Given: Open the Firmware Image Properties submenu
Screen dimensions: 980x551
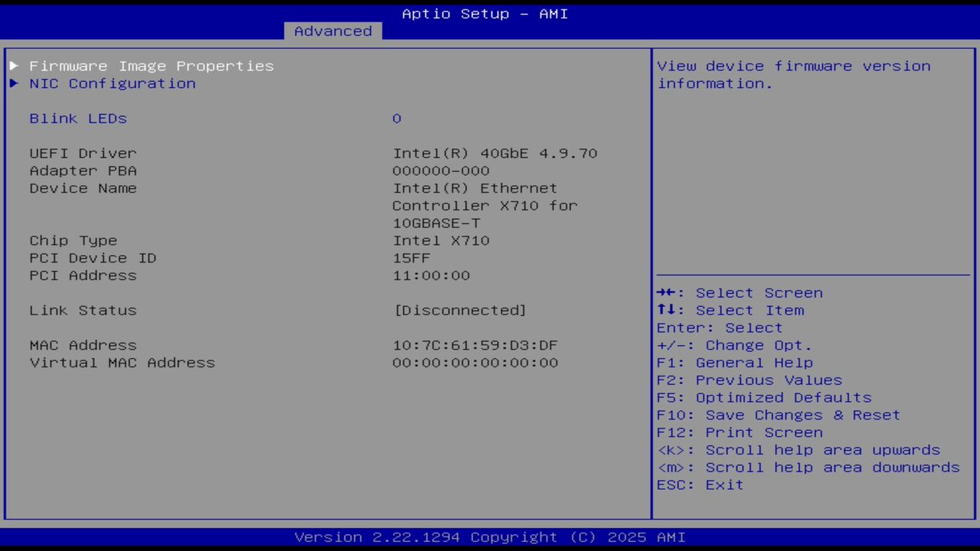Looking at the screenshot, I should coord(151,66).
